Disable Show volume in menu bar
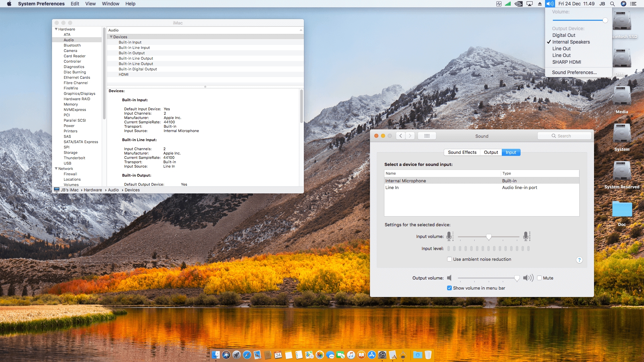The height and width of the screenshot is (362, 644). pos(449,288)
